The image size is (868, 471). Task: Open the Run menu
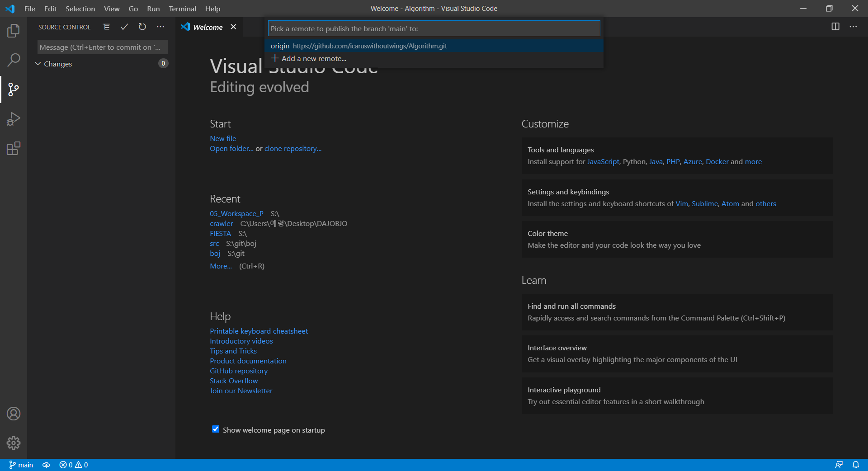(153, 9)
